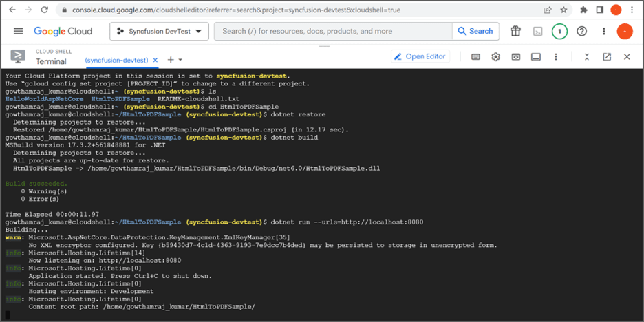This screenshot has width=644, height=322.
Task: Close the syncfusion-devtest terminal tab
Action: click(155, 60)
